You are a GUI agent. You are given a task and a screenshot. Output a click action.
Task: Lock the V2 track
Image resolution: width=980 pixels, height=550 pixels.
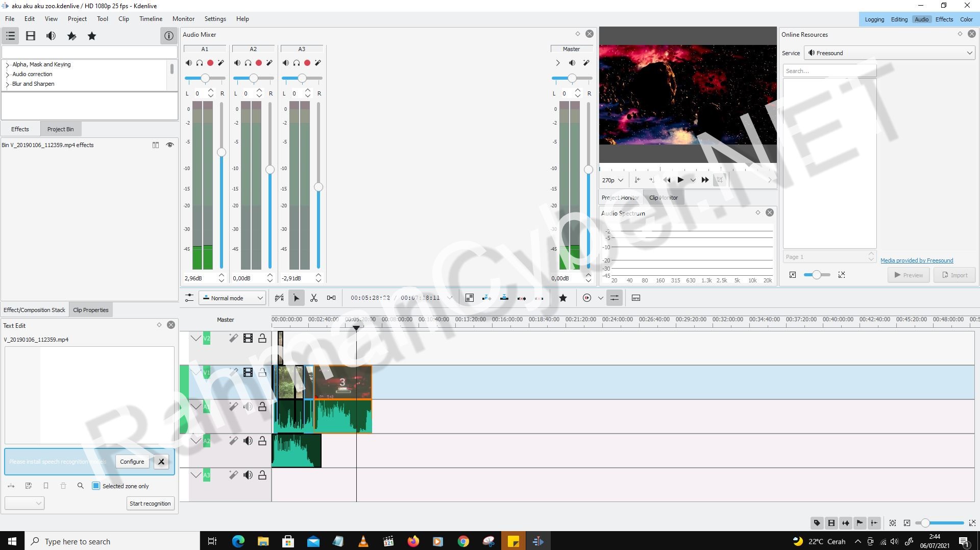click(262, 338)
